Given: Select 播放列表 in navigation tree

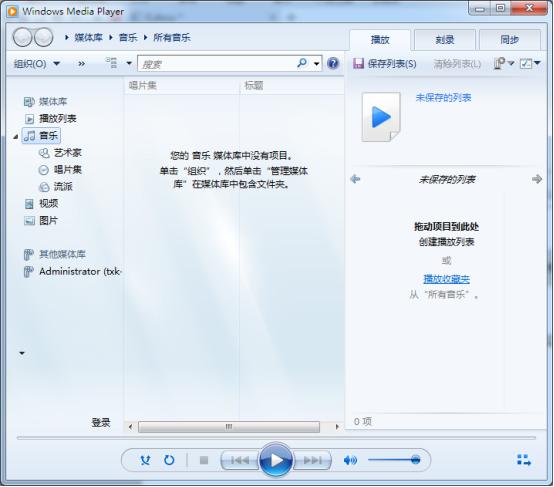Looking at the screenshot, I should [x=50, y=118].
